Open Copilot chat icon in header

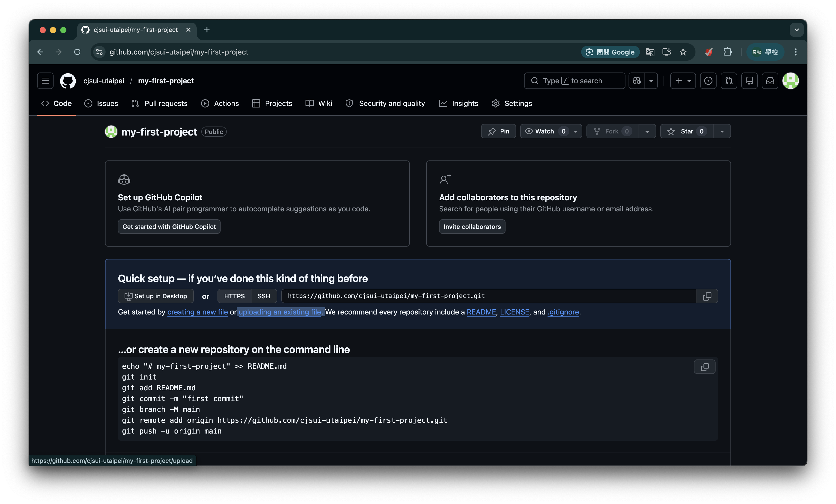(637, 81)
